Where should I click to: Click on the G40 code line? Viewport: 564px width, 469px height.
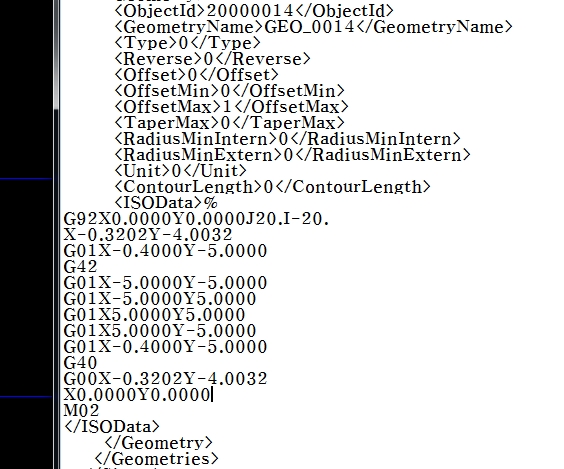coord(80,363)
